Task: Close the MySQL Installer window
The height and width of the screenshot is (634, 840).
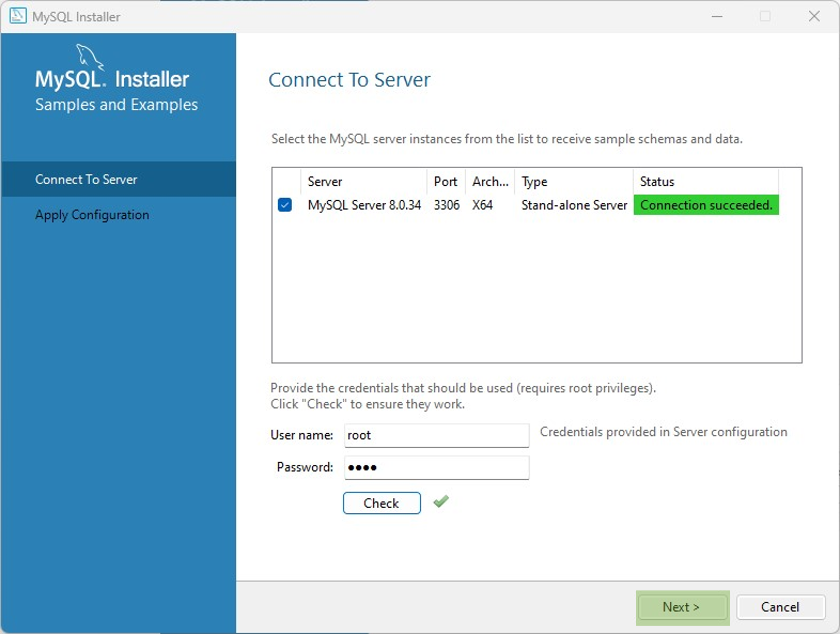Action: (x=814, y=16)
